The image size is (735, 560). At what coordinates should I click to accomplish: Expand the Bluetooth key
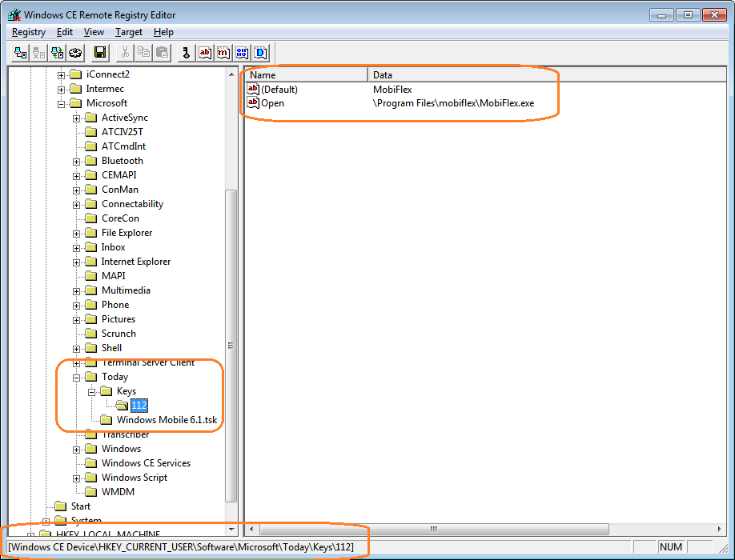76,162
